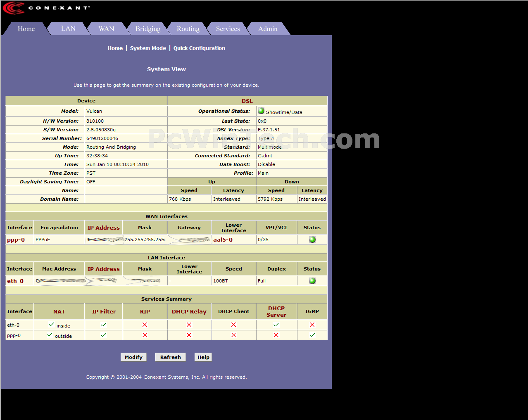Select the Routing tab
This screenshot has height=420, width=528.
coord(188,28)
